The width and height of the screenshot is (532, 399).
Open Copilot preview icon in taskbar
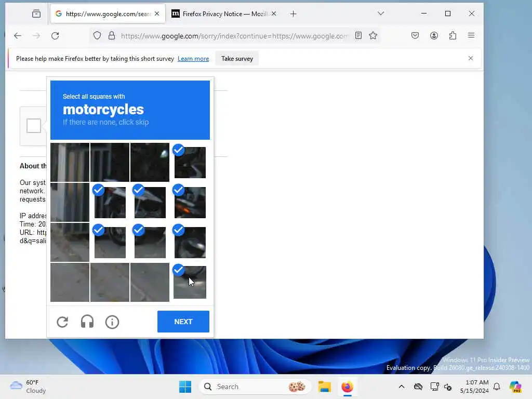coord(515,387)
